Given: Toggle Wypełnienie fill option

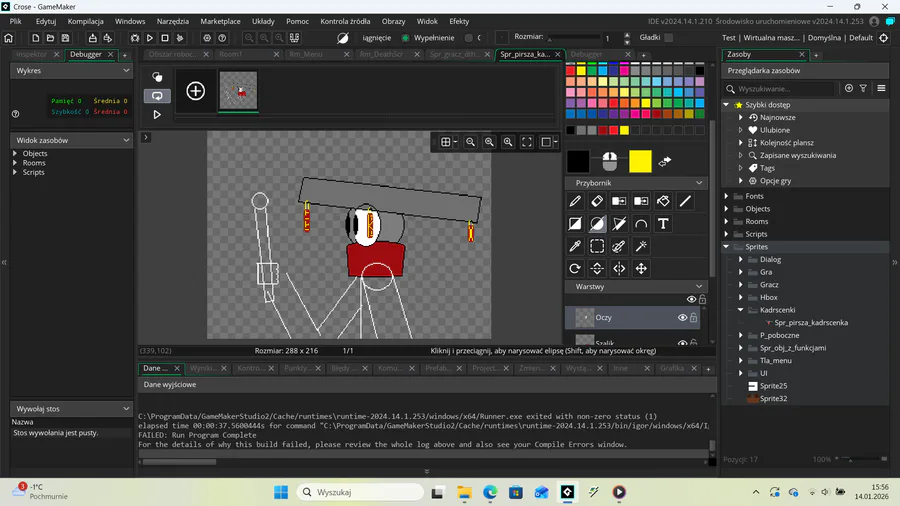Looking at the screenshot, I should pos(406,38).
